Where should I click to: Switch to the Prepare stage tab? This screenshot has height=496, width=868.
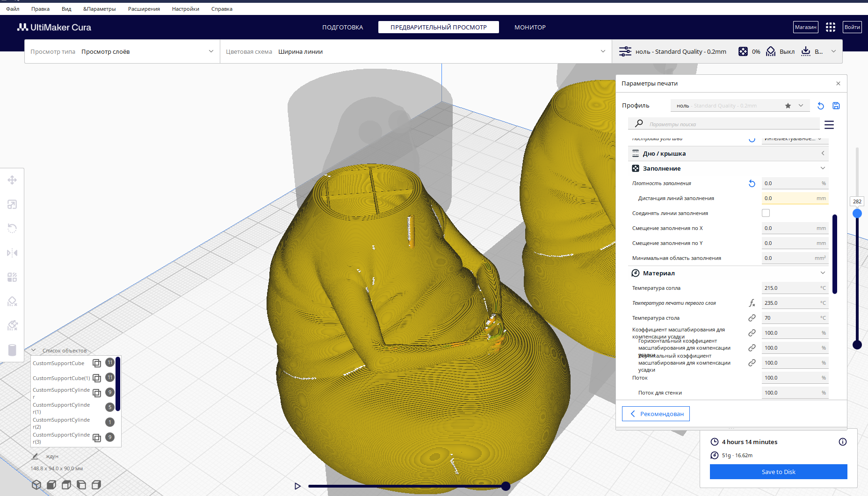click(x=342, y=27)
